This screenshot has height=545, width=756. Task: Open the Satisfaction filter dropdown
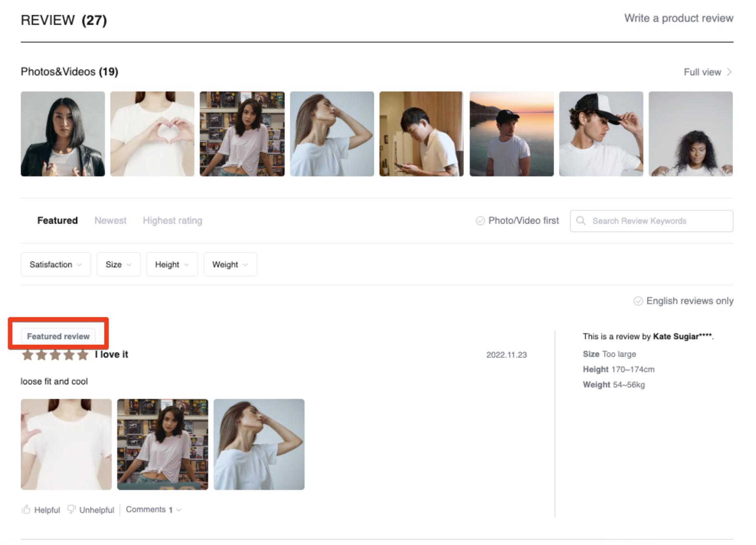(56, 264)
